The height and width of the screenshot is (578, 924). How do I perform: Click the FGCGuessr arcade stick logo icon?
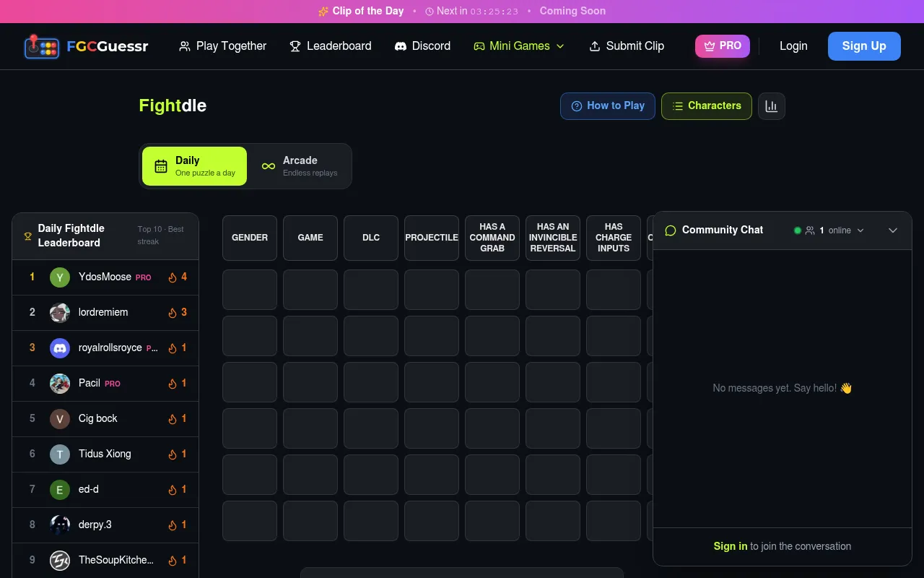click(42, 46)
